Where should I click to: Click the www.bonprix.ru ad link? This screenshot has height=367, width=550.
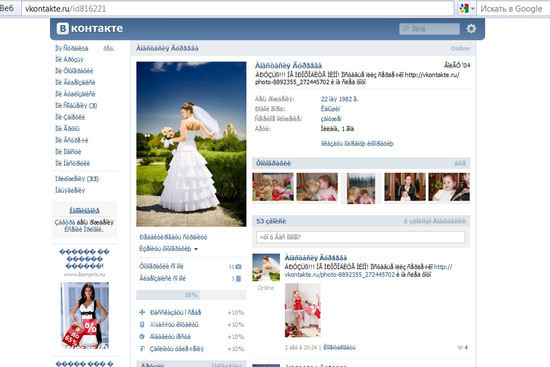coord(84,274)
